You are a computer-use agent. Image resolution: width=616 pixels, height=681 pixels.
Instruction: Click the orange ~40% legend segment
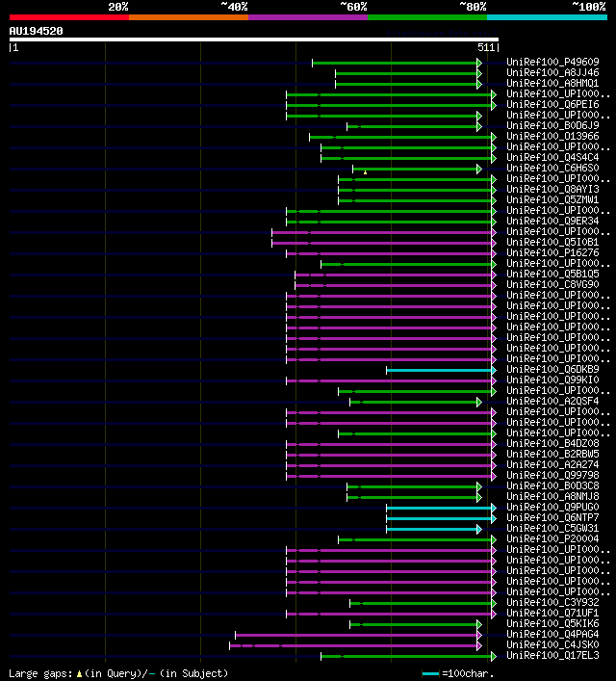pos(189,17)
